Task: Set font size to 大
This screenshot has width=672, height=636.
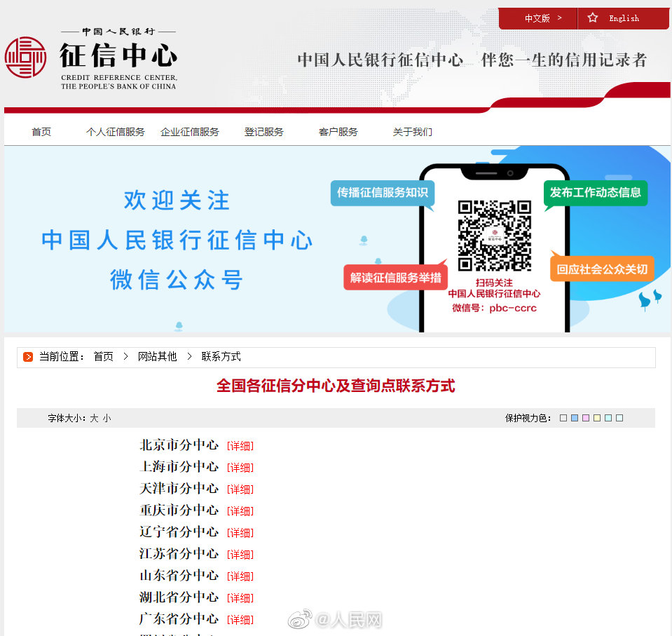Action: coord(94,419)
